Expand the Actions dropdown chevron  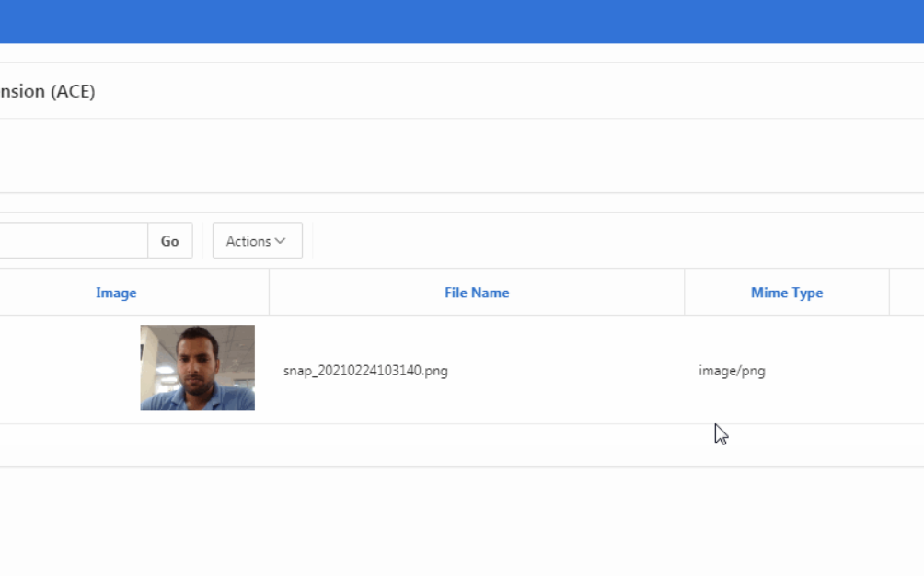[x=280, y=240]
